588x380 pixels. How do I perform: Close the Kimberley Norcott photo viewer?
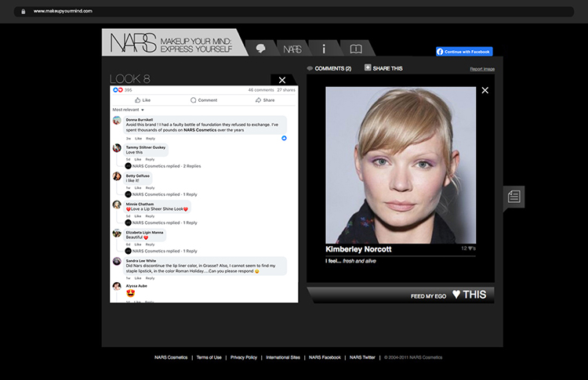tap(485, 91)
